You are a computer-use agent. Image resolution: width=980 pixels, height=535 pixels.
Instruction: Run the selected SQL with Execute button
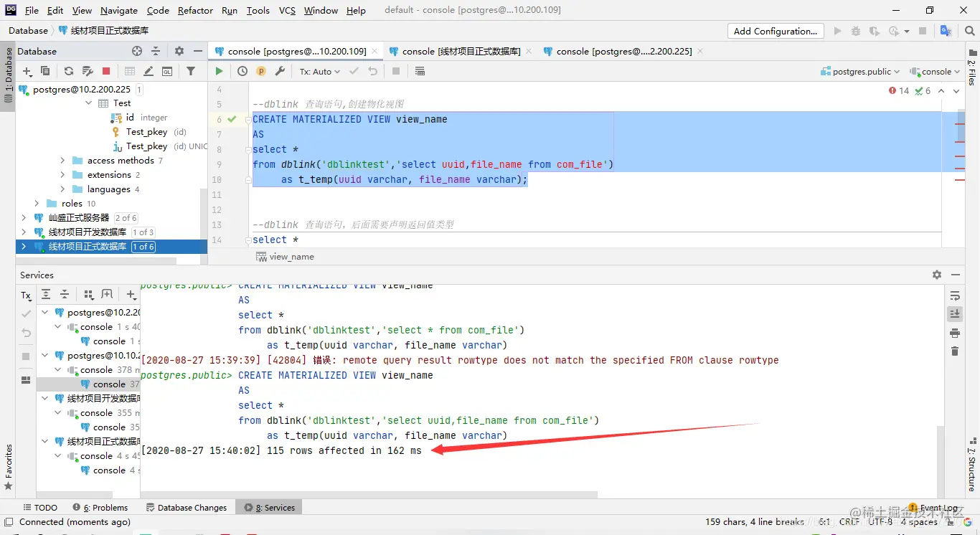pyautogui.click(x=219, y=71)
